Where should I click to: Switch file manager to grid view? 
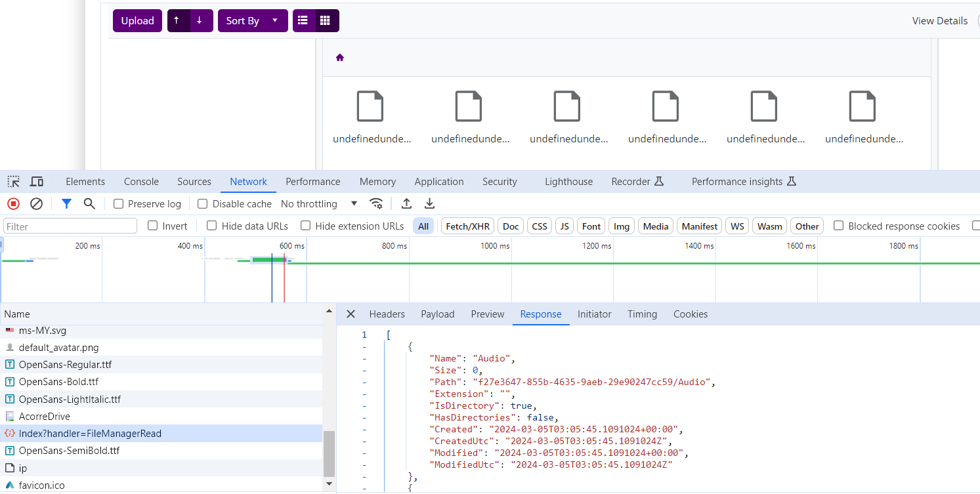click(x=325, y=21)
